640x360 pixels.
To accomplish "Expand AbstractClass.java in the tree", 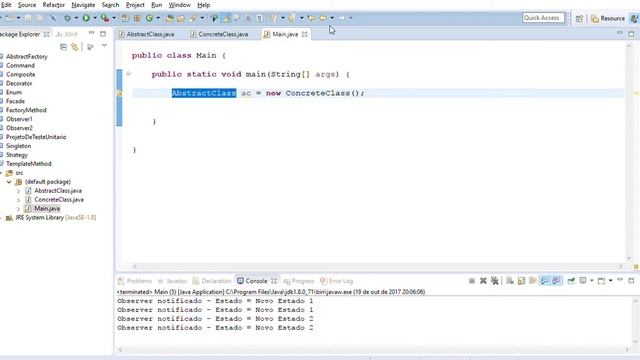I will (x=18, y=191).
